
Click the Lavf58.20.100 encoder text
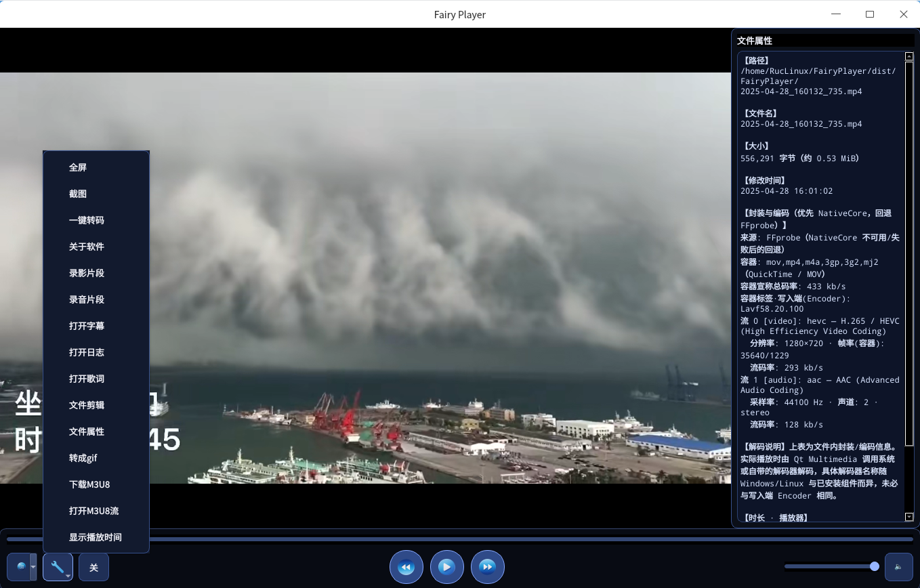tap(772, 308)
